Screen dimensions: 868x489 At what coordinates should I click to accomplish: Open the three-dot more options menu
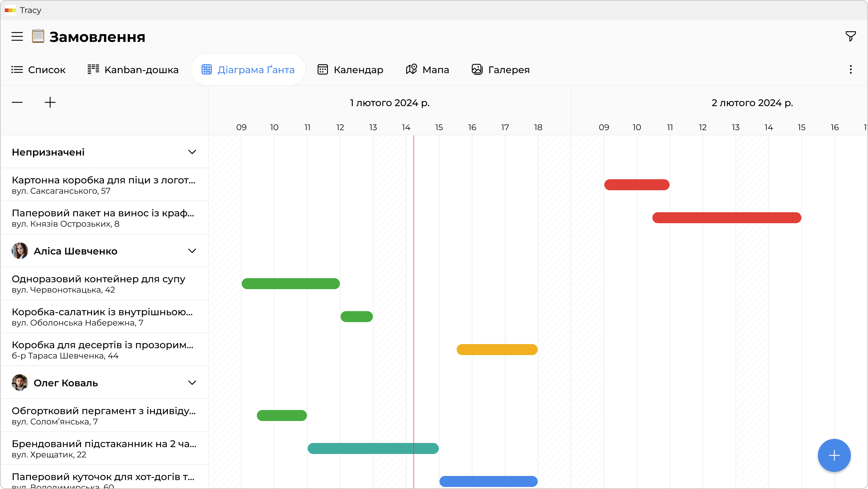tap(850, 70)
